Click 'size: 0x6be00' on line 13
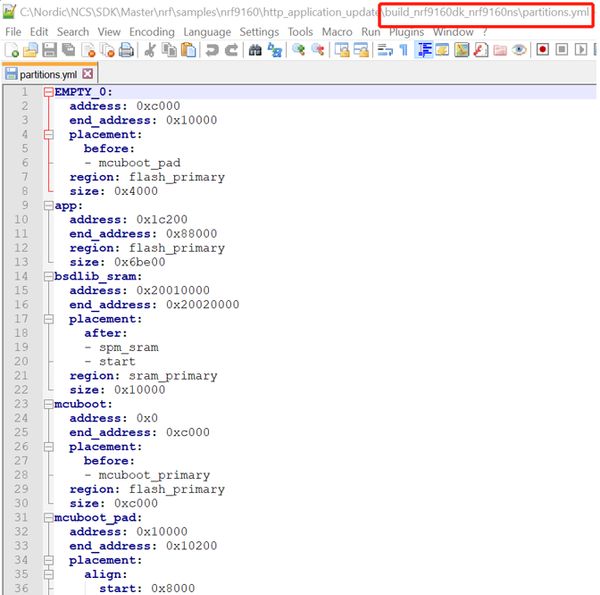 tap(117, 262)
